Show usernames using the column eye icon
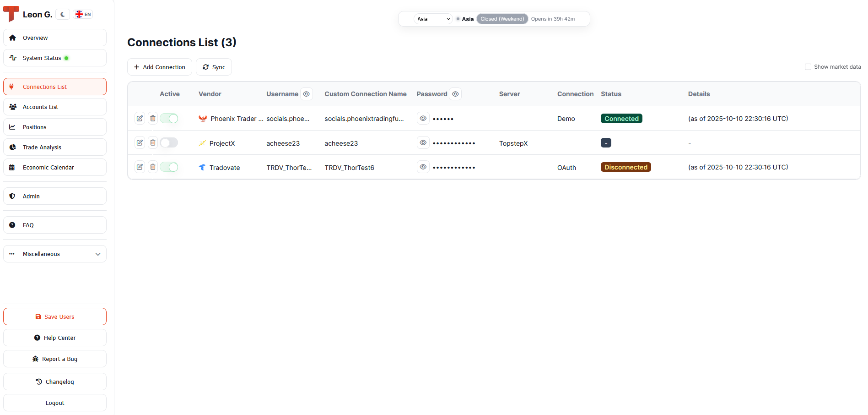The width and height of the screenshot is (868, 415). point(306,93)
